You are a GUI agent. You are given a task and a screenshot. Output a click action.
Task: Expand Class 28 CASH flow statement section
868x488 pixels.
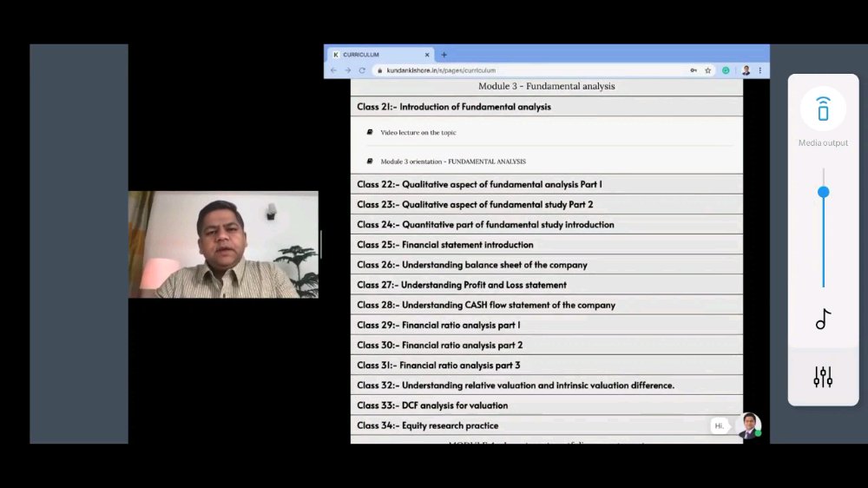click(x=546, y=305)
